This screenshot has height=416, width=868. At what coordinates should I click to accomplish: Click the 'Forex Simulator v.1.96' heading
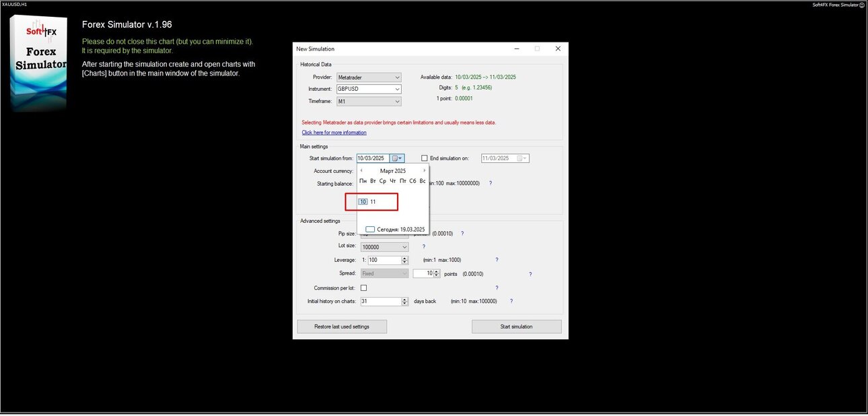pos(127,24)
